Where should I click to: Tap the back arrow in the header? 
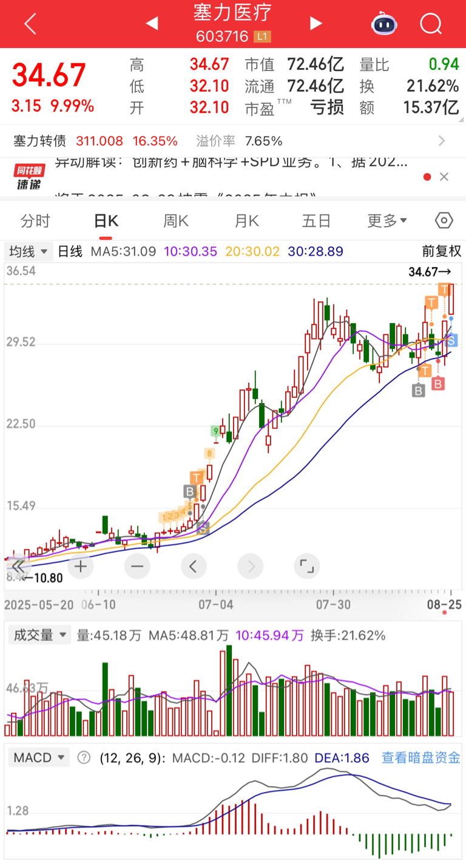click(x=30, y=24)
